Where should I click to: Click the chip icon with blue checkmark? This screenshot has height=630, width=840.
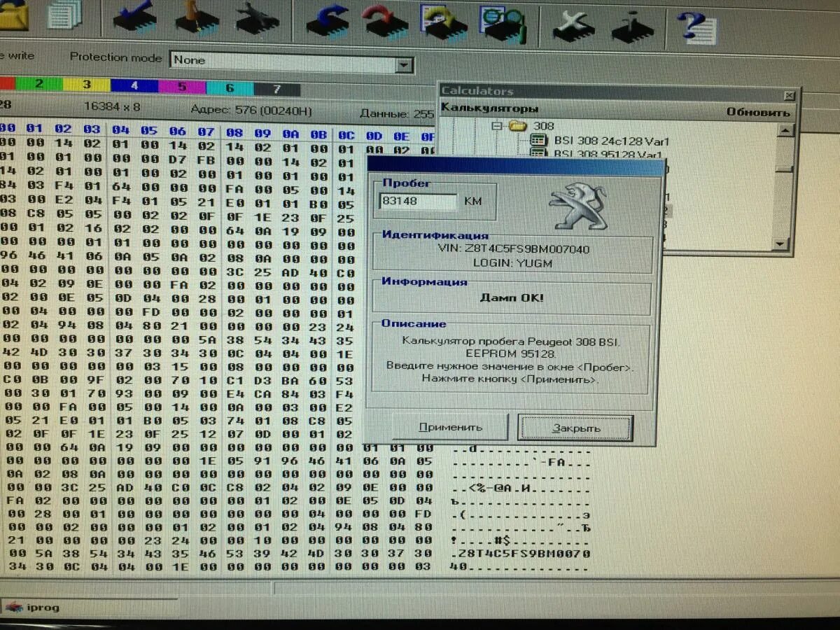pos(136,18)
